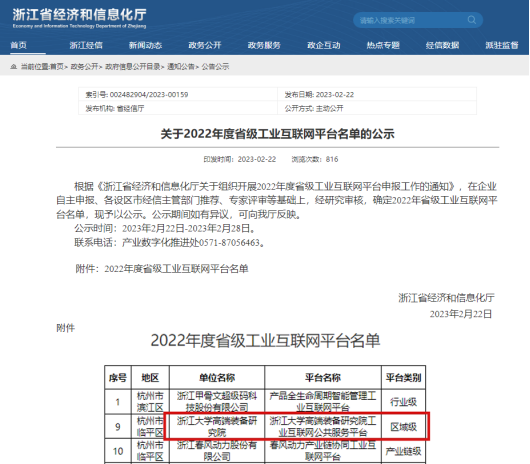Click the search keyword input field

tap(412, 20)
